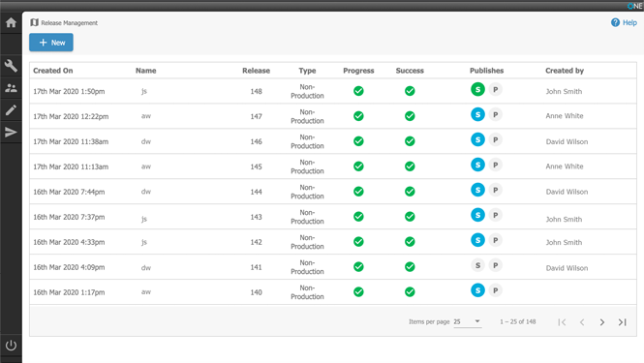The image size is (644, 363).
Task: Click P publish badge for release 147
Action: click(495, 114)
